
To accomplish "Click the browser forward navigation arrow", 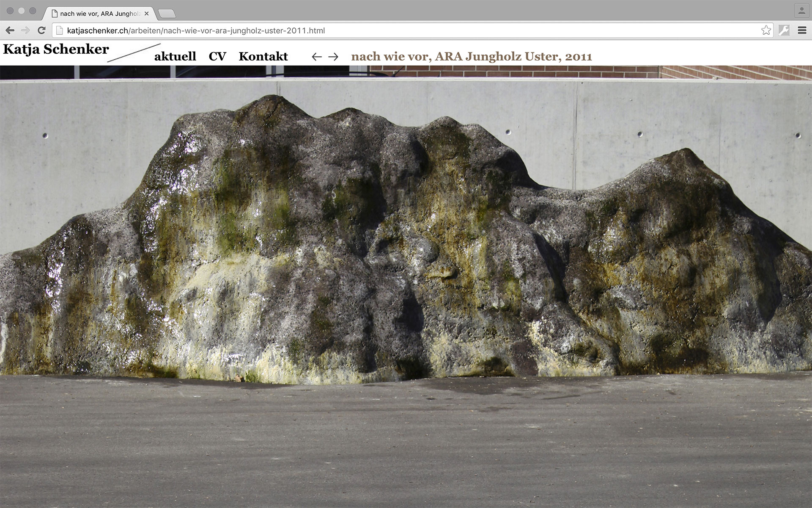I will click(25, 30).
